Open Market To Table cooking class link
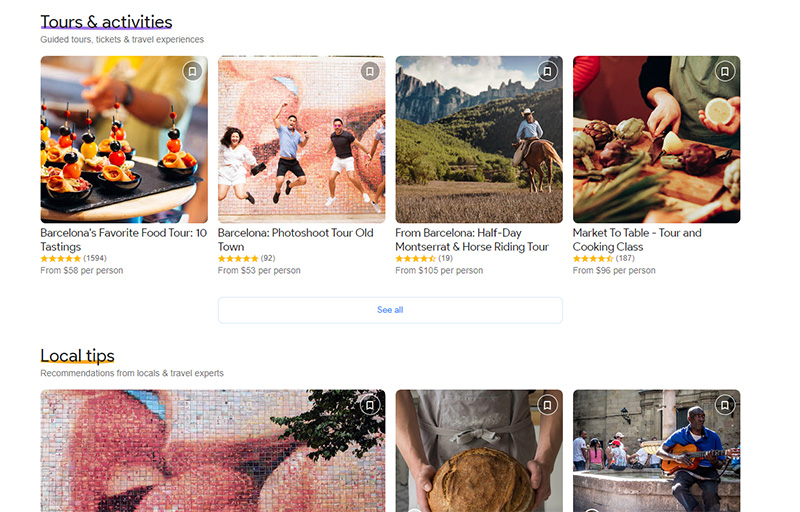Viewport: 800px width, 512px height. pyautogui.click(x=637, y=240)
